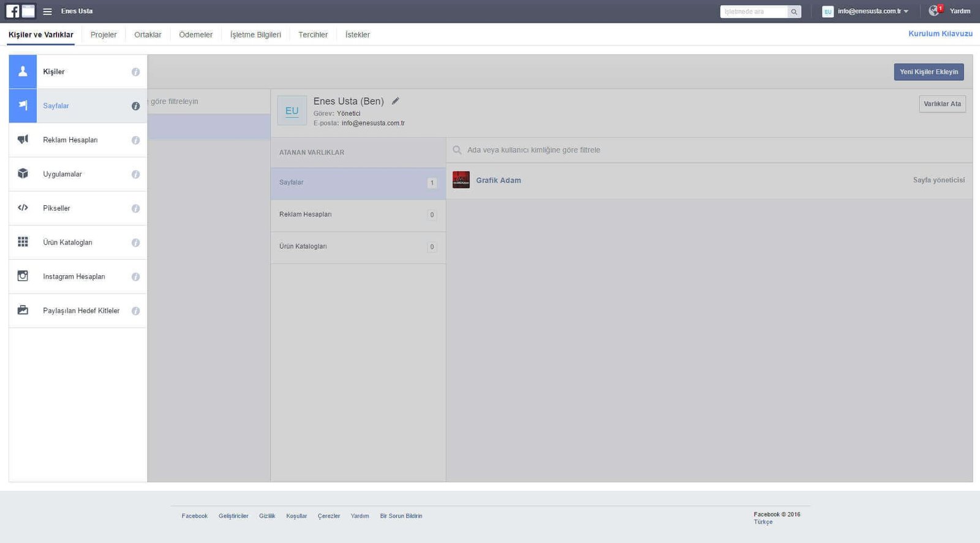Open the Yardım footer link
This screenshot has height=543, width=980.
coord(360,516)
